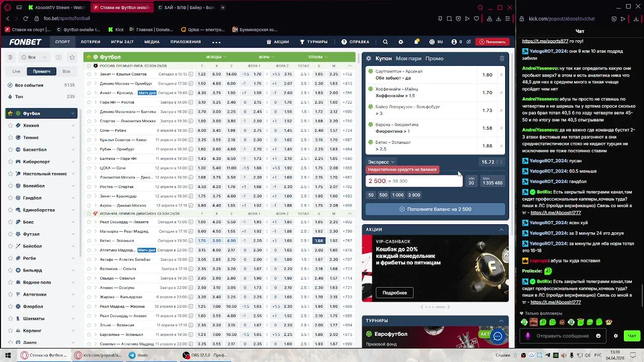Remove the Бетис – Эспаньол bet from the coupon
644x362 pixels.
click(501, 146)
